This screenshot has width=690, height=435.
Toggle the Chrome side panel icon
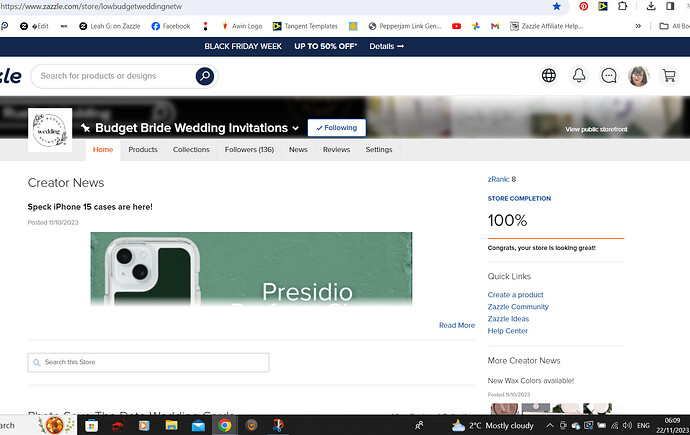click(670, 6)
